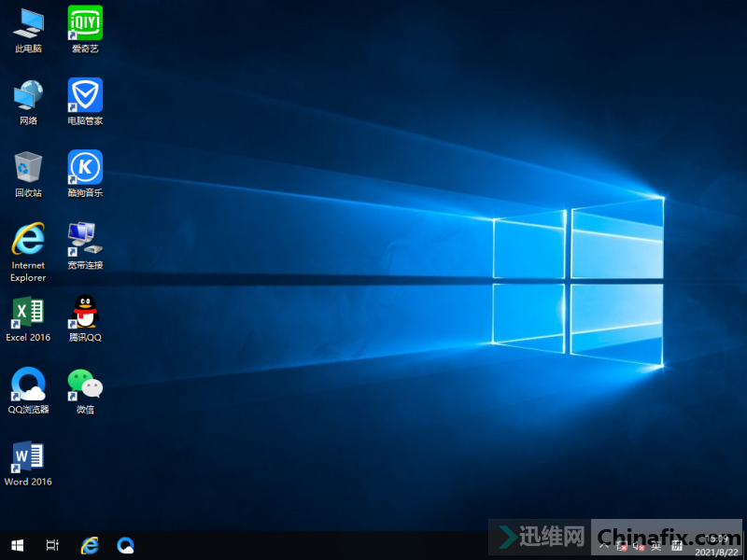Switch the 英 input language indicator
Screen dimensions: 747x560
coord(656,546)
